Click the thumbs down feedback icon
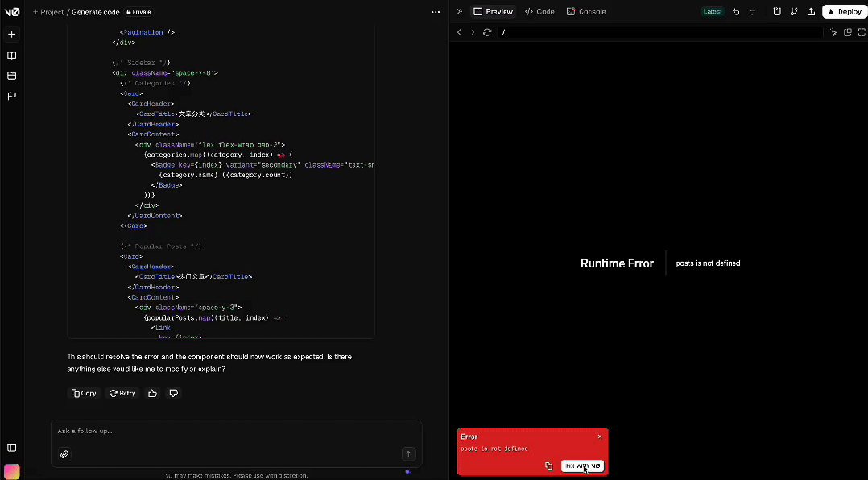868x480 pixels. click(x=173, y=393)
